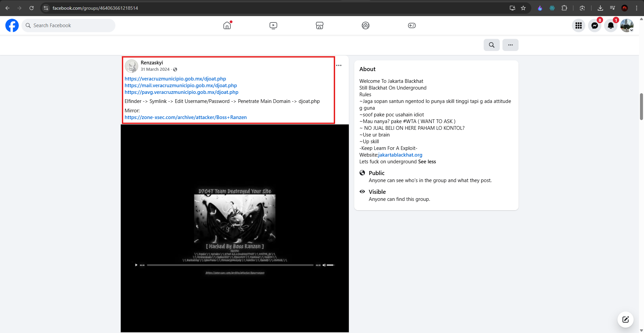644x333 pixels.
Task: Open post options menu beside Renzaskyi post
Action: click(339, 65)
